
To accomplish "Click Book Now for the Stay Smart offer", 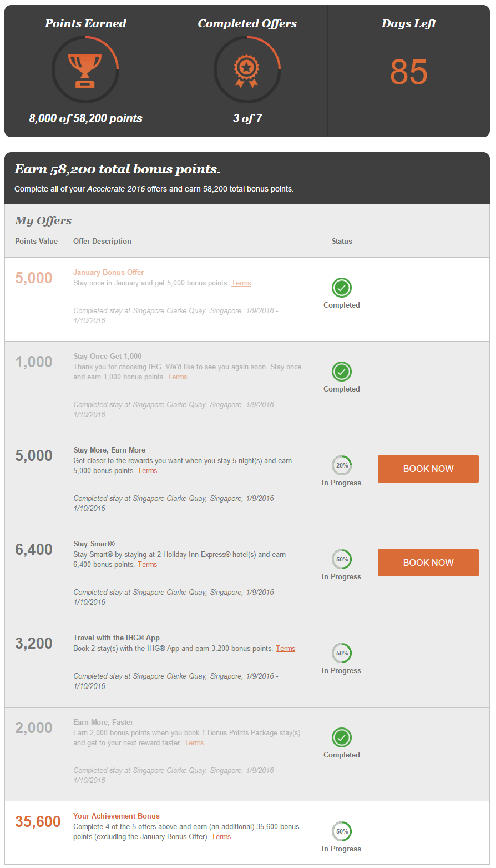I will [x=428, y=563].
